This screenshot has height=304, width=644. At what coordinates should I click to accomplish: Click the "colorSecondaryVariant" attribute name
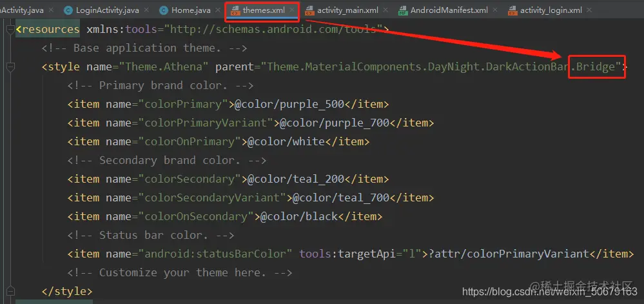(x=212, y=198)
